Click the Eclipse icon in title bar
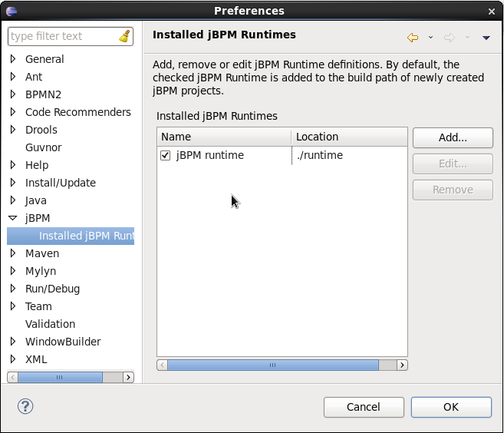Viewport: 504px width, 433px height. 12,11
